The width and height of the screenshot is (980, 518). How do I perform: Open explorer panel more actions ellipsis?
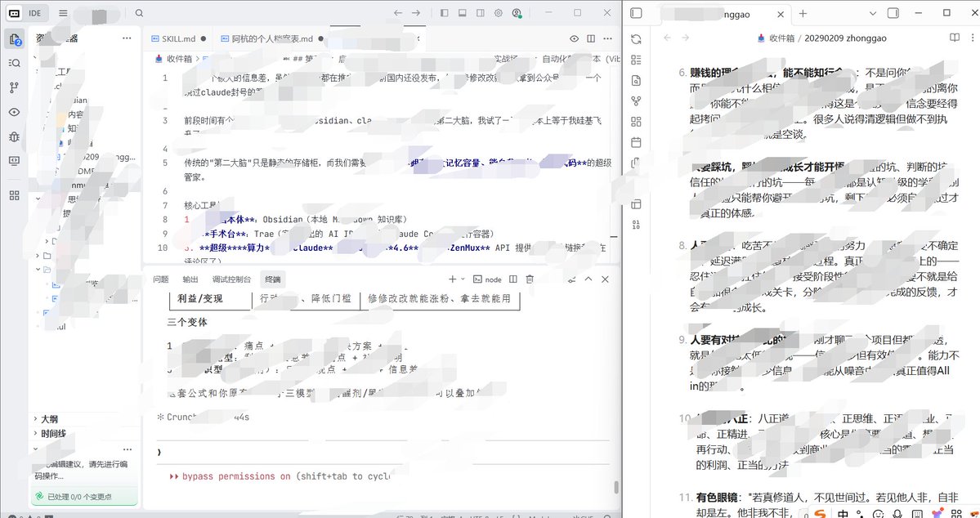tap(127, 38)
